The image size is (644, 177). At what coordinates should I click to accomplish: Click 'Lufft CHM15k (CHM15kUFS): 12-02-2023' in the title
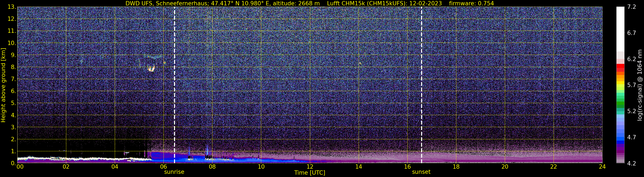(384, 3)
